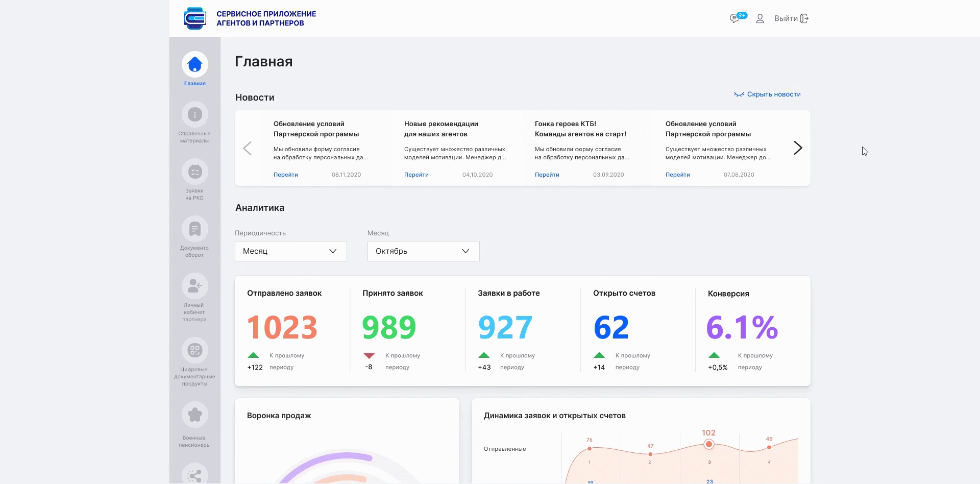Show previous news with left arrow
The width and height of the screenshot is (980, 484).
point(248,148)
